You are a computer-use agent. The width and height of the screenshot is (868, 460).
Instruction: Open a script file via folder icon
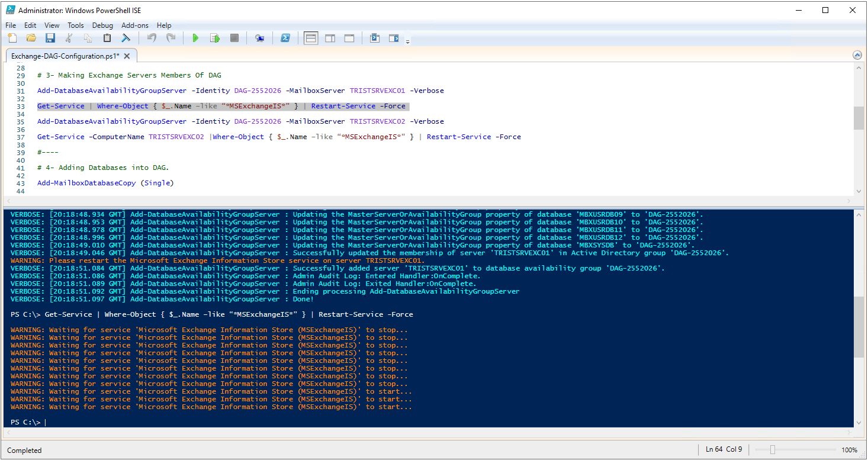(x=31, y=38)
